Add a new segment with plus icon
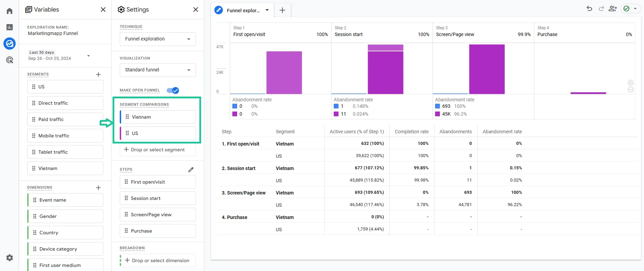Viewport: 644px width, 271px height. point(98,74)
